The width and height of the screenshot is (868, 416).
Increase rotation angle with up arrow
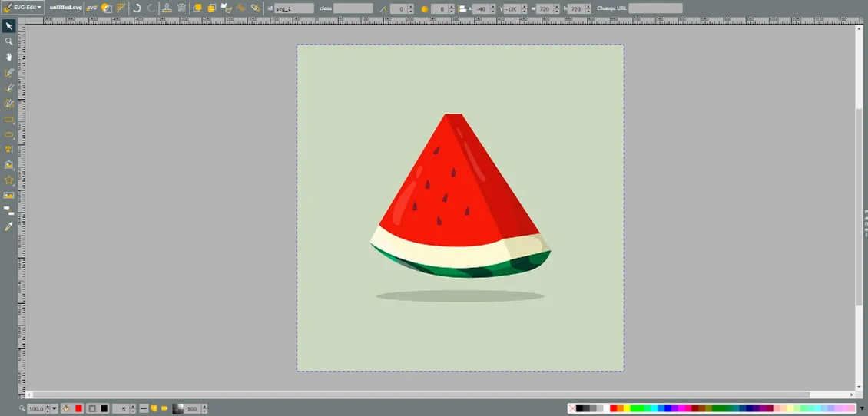pos(411,7)
